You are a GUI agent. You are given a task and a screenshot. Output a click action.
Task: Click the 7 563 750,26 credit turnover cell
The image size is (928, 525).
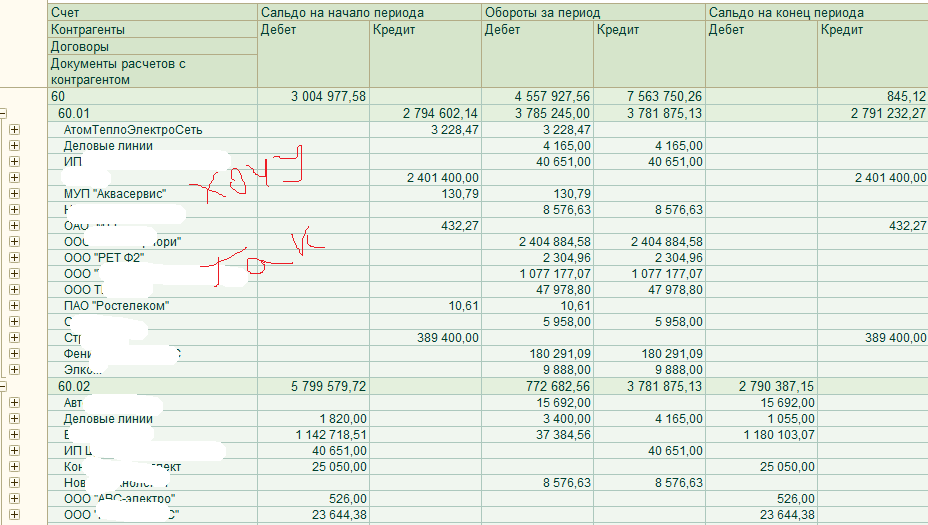coord(649,97)
